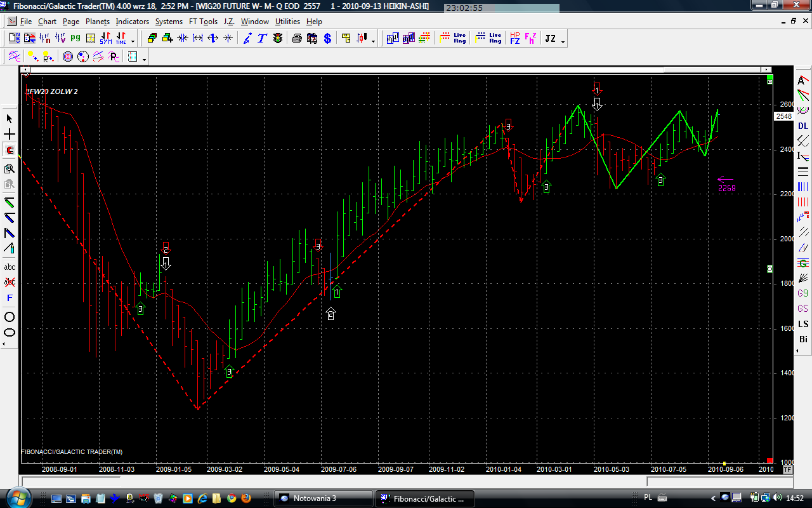812x508 pixels.
Task: Open the FT Tools menu
Action: pos(203,21)
